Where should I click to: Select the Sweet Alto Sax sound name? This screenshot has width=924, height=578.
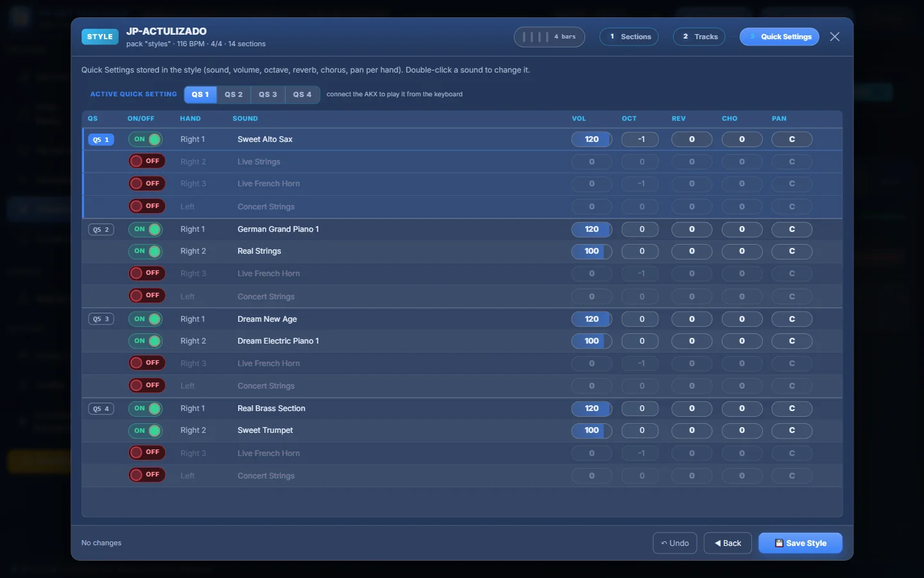(265, 139)
